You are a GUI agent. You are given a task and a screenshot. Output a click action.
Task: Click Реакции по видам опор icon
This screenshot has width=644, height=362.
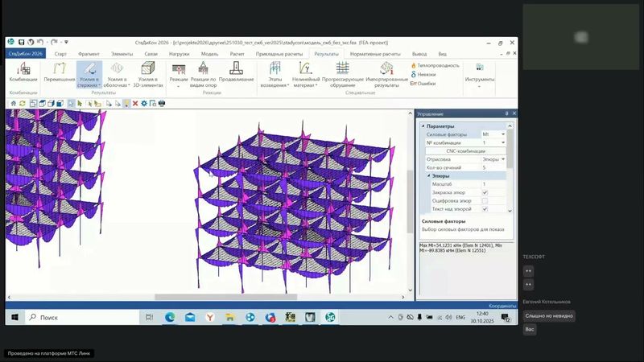204,72
